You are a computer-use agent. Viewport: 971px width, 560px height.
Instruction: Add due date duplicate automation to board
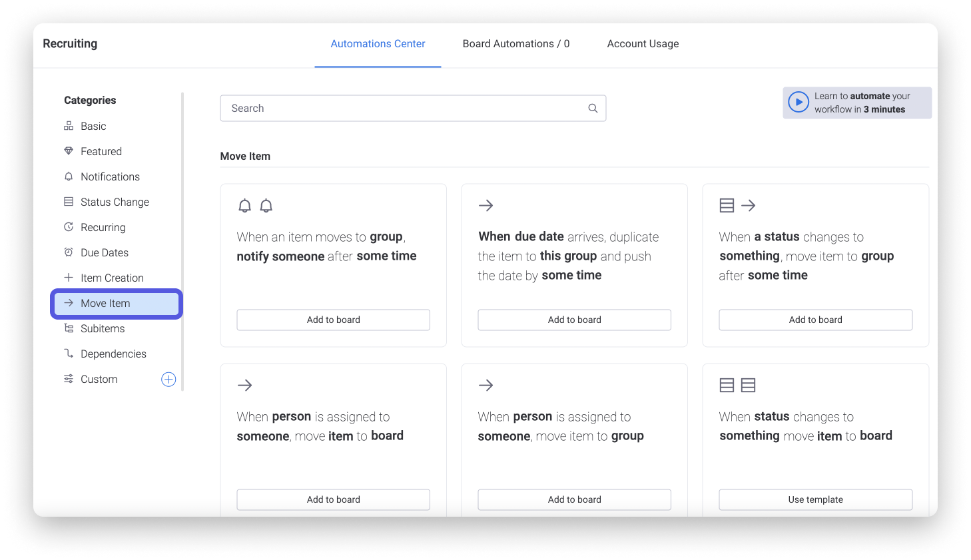(x=574, y=320)
